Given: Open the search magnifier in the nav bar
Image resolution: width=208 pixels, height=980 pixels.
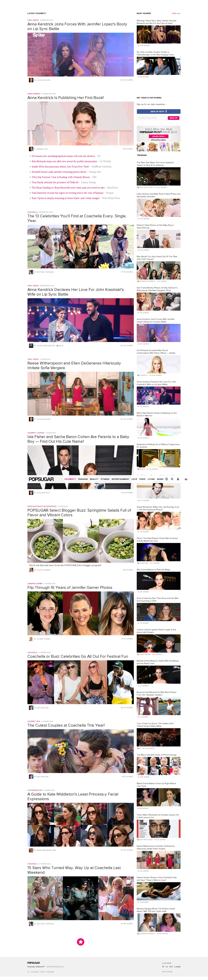Looking at the screenshot, I should (172, 479).
